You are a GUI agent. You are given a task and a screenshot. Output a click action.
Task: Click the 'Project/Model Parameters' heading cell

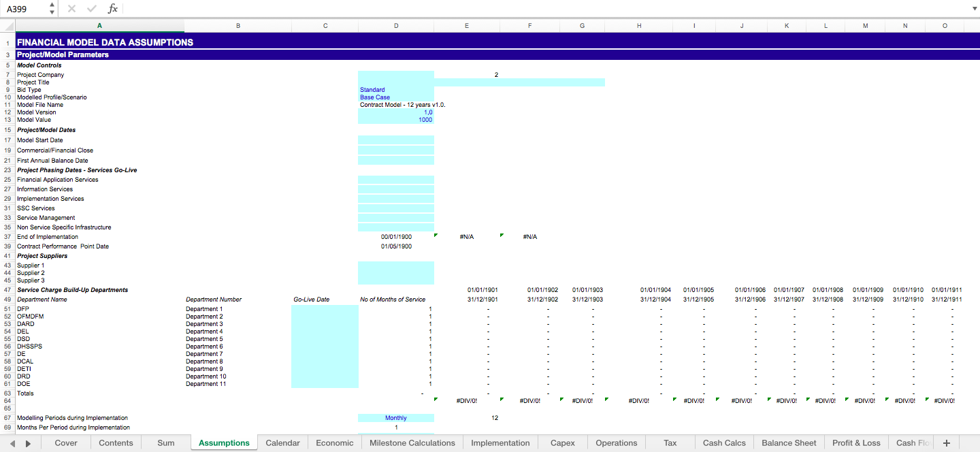point(63,54)
